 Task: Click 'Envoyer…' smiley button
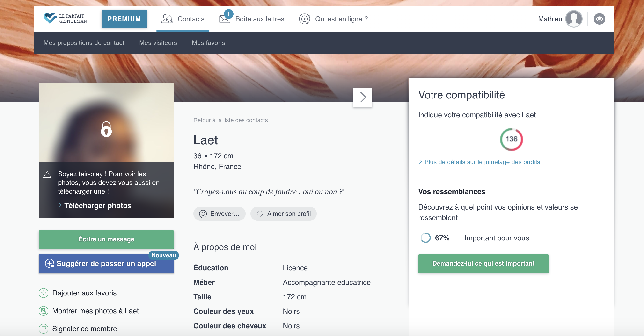point(219,214)
